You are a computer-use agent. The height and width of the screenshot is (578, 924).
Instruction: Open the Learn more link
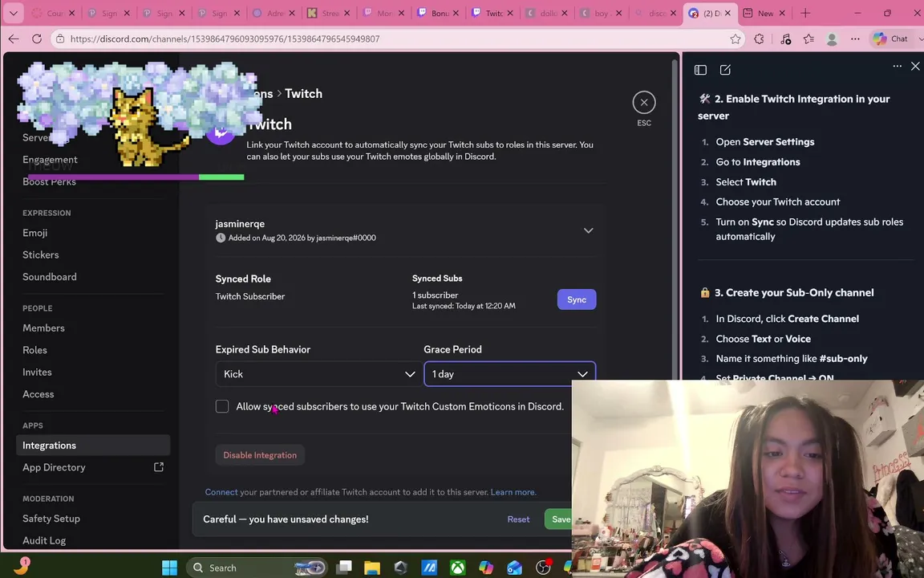coord(513,492)
